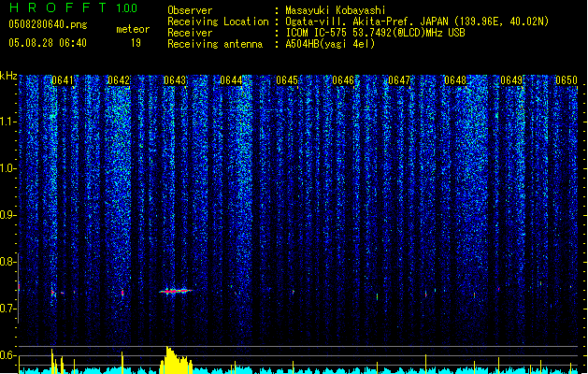Click the 0647 time marker
The height and width of the screenshot is (374, 588).
(x=399, y=80)
